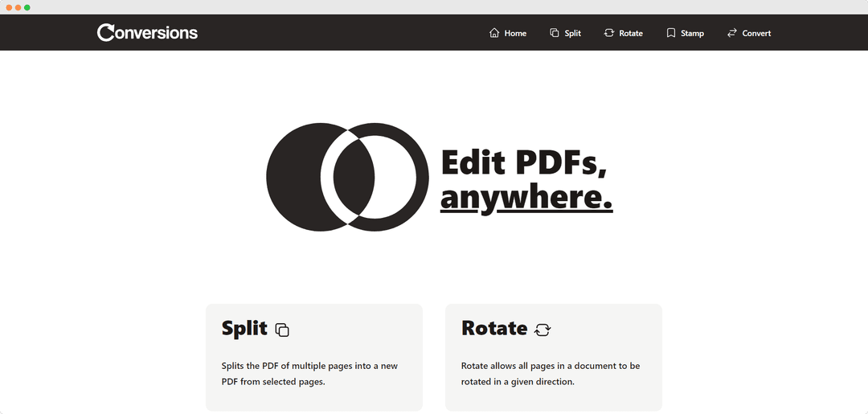Click the Conversions logo in the navbar

[x=147, y=32]
